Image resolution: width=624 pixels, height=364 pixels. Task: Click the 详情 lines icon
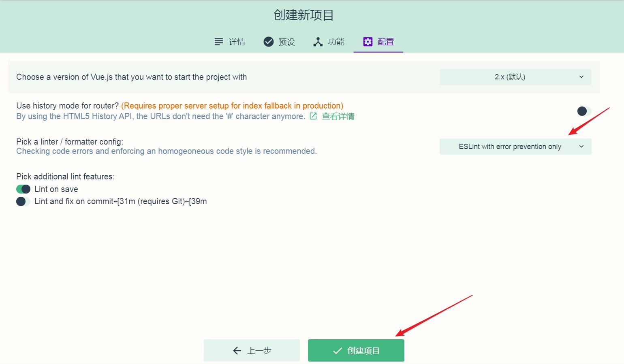pyautogui.click(x=219, y=42)
